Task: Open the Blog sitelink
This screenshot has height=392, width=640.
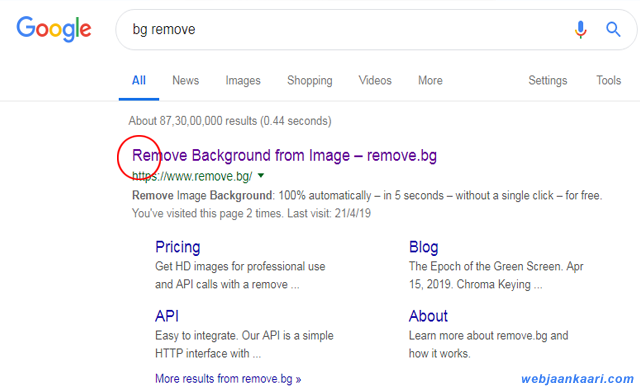Action: click(423, 247)
